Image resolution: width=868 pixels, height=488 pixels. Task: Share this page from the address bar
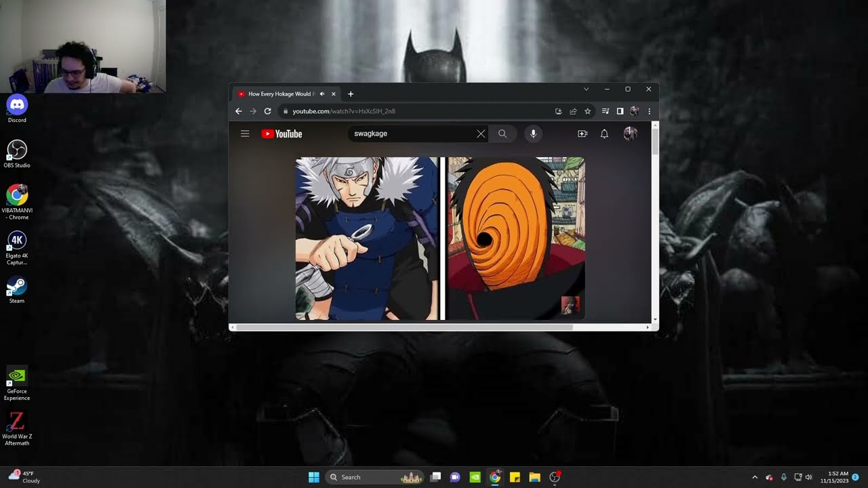[x=573, y=111]
